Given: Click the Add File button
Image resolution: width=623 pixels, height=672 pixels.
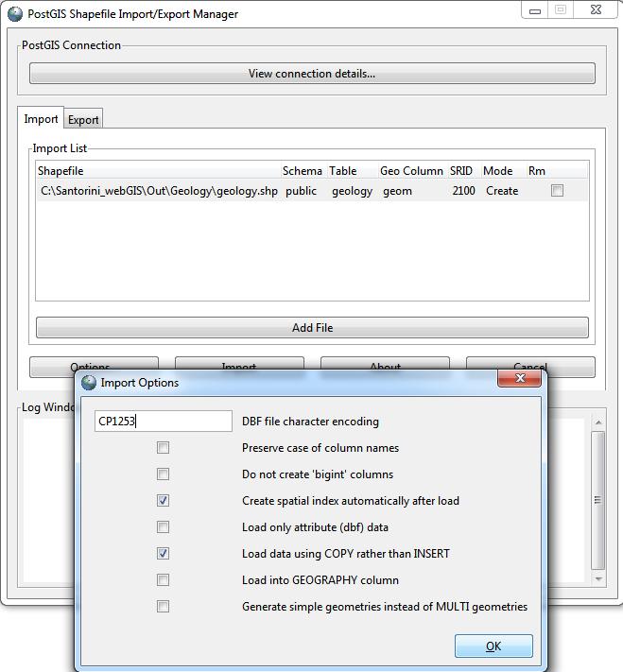Looking at the screenshot, I should click(312, 327).
